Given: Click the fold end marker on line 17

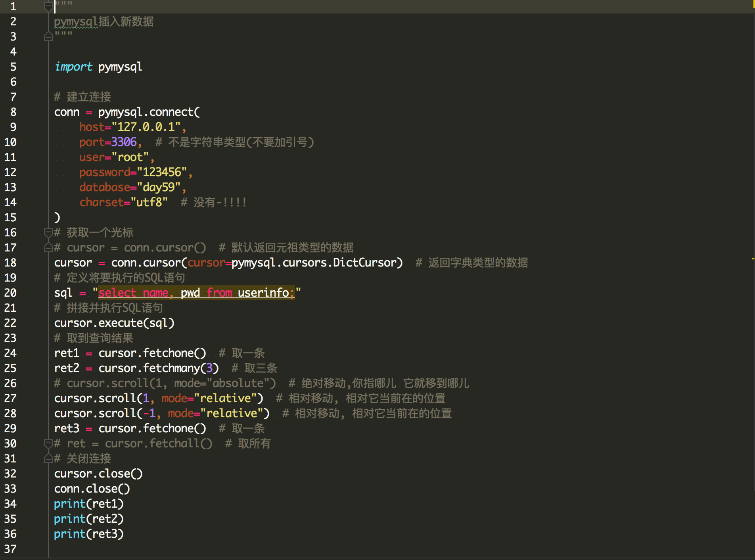Looking at the screenshot, I should pyautogui.click(x=48, y=248).
